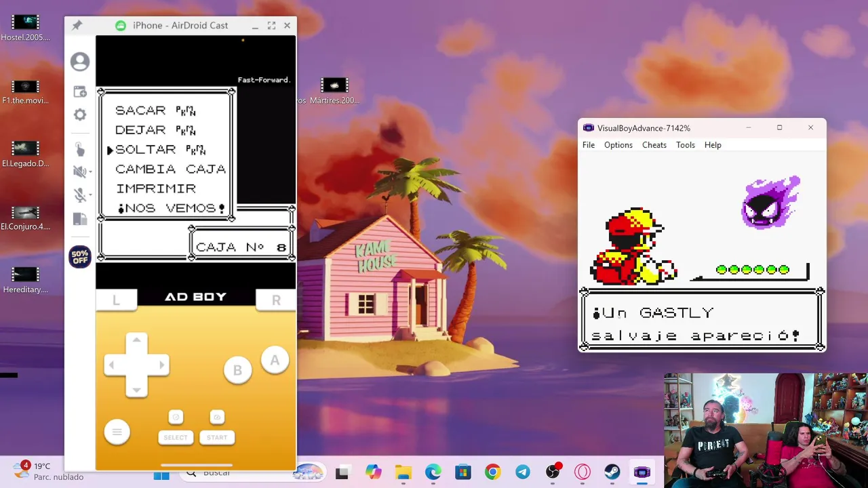Screen dimensions: 868x488
Task: Select Martires.200 video file on desktop
Action: click(334, 91)
